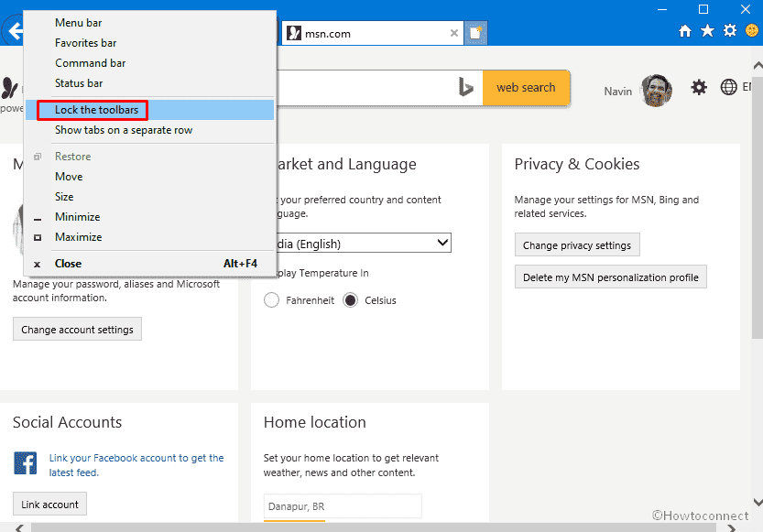Click the scroll down arrow
This screenshot has height=532, width=763.
[758, 502]
